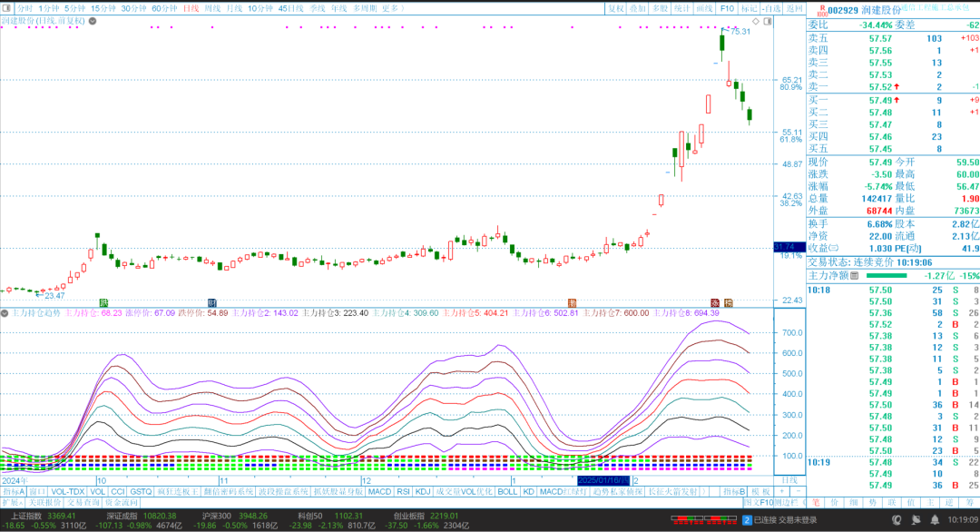Open the 交易查询 tab
Viewport: 980px width, 532px height.
point(83,503)
